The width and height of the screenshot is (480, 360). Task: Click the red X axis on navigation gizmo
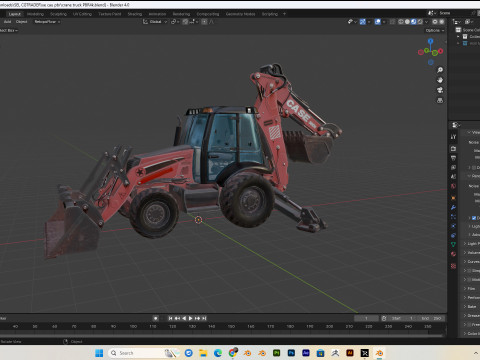[x=441, y=51]
